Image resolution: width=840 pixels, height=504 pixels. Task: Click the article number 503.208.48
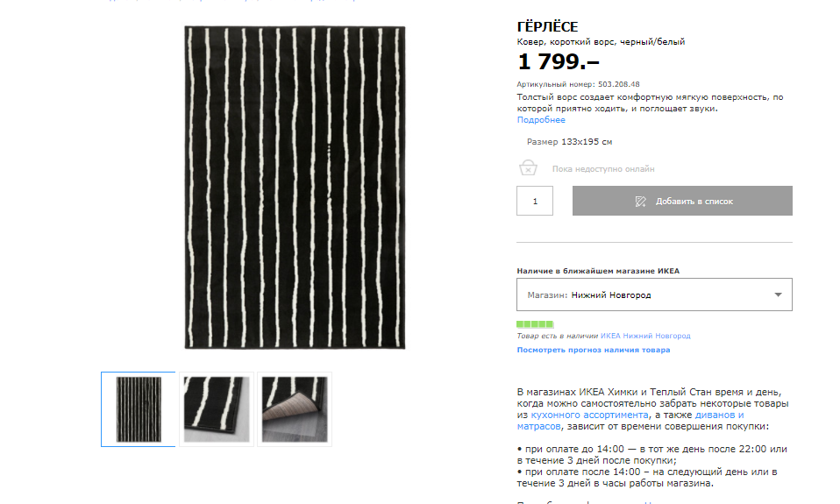pyautogui.click(x=619, y=84)
